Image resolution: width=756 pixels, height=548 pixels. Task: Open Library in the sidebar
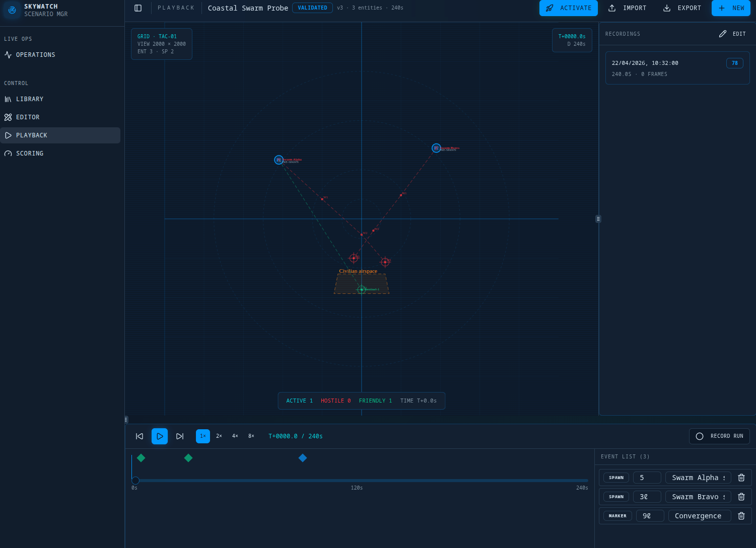pyautogui.click(x=60, y=99)
